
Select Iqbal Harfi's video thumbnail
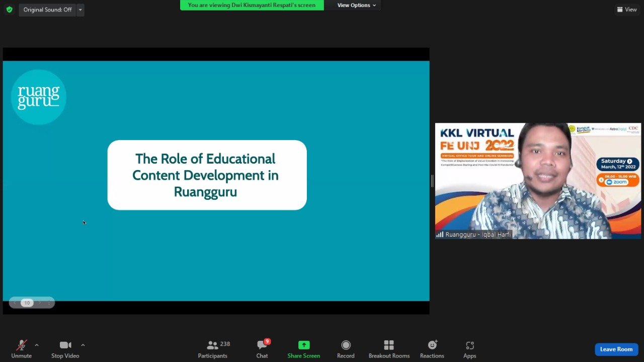point(538,181)
